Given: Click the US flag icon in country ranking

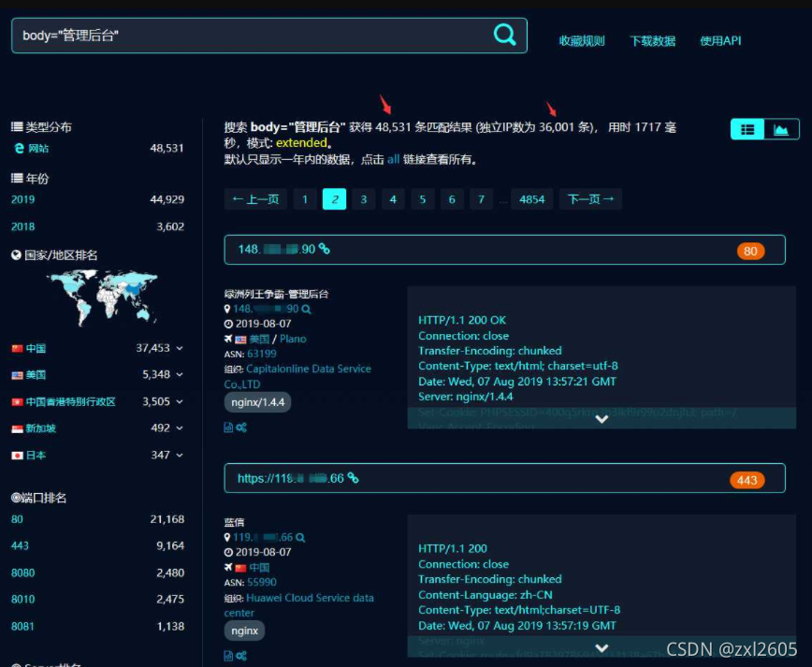Looking at the screenshot, I should 17,375.
